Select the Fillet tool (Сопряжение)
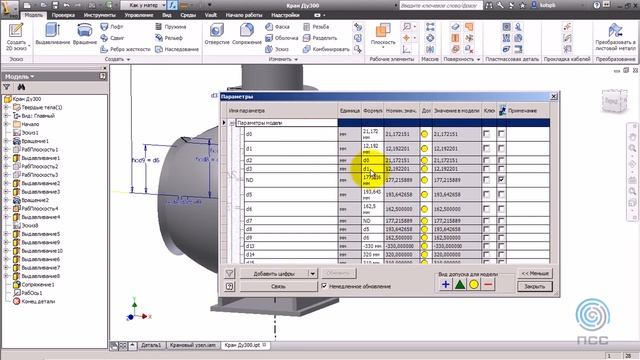The height and width of the screenshot is (360, 640). (247, 34)
